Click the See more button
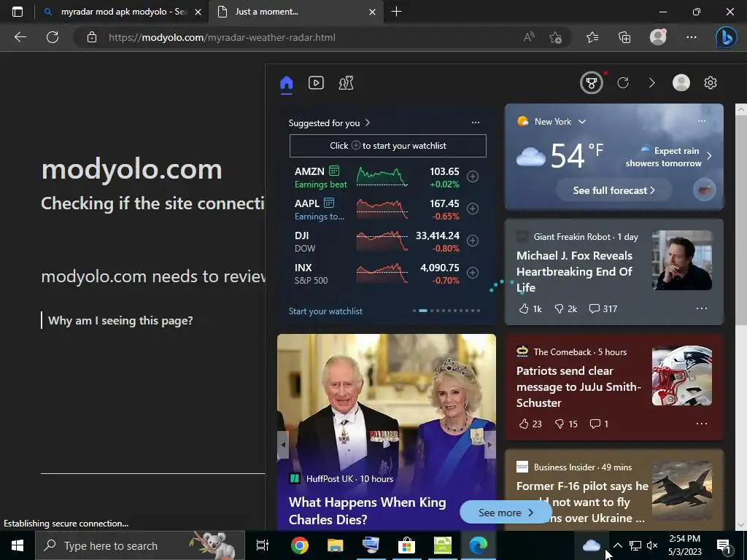747x560 pixels. tap(506, 513)
